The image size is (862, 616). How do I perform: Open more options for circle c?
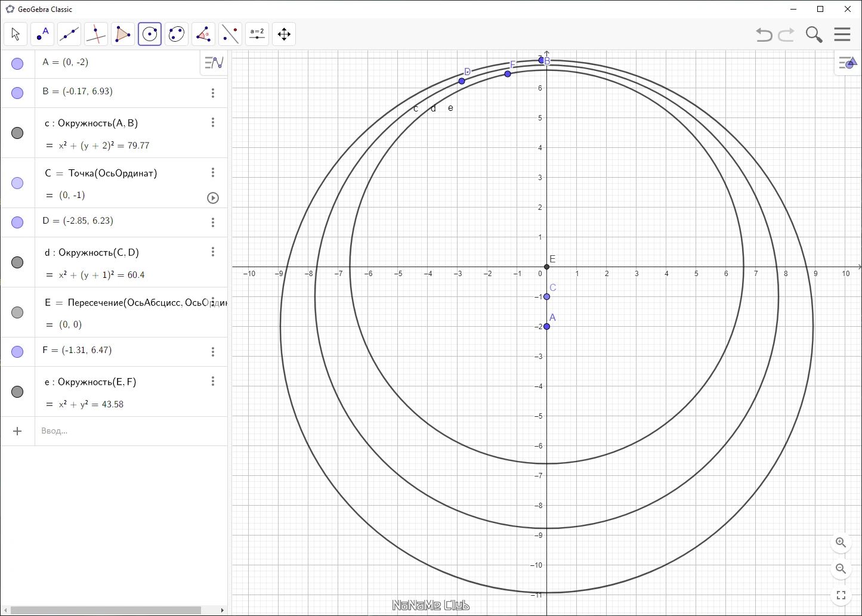coord(213,122)
